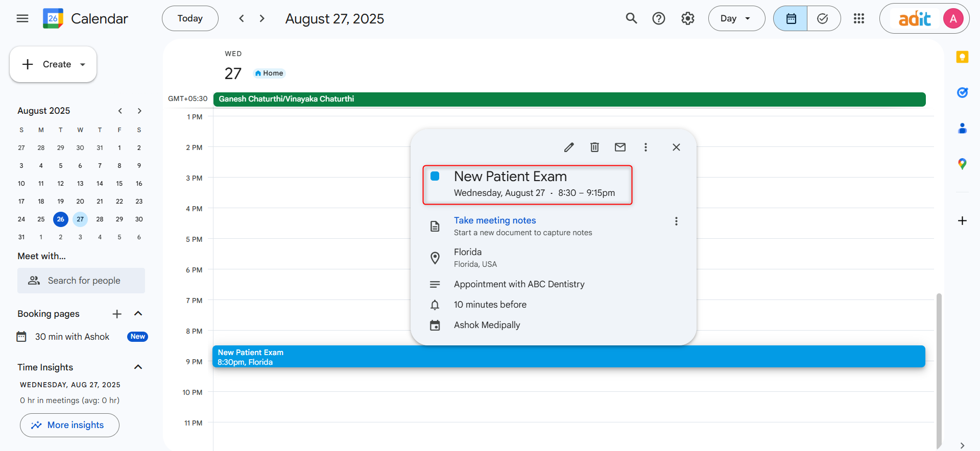Collapse the Time Insights section
This screenshot has width=980, height=451.
coord(138,367)
